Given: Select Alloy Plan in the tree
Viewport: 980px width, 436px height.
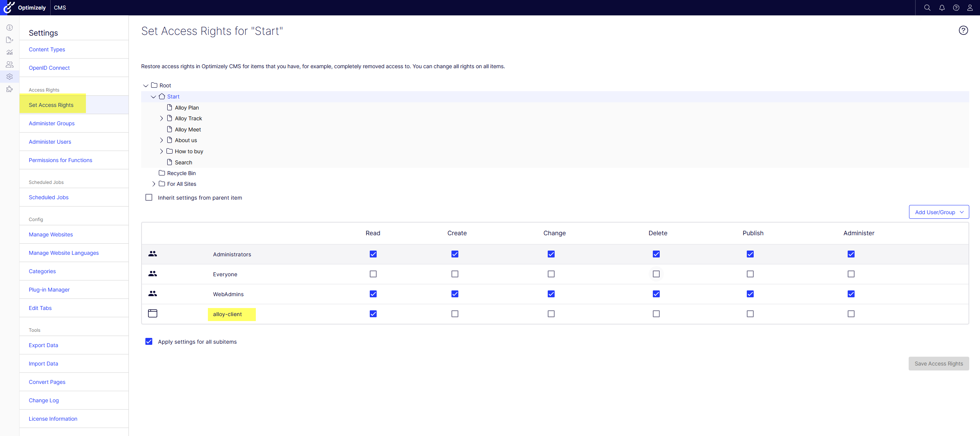Looking at the screenshot, I should point(187,108).
